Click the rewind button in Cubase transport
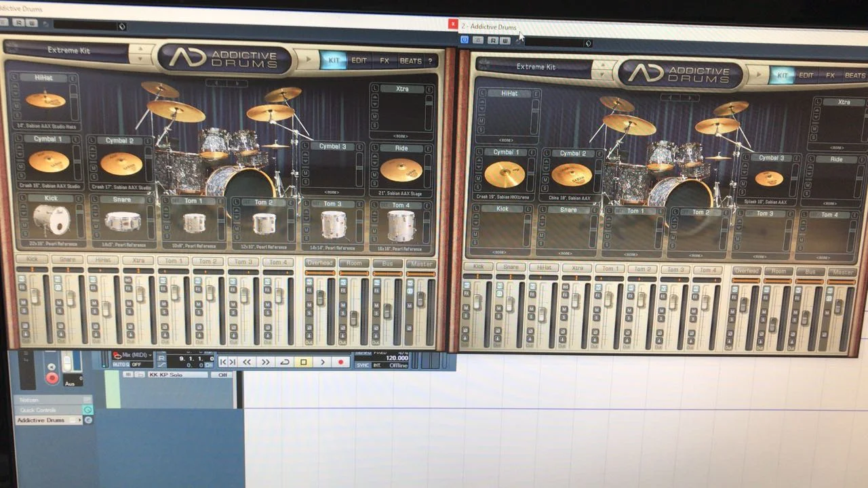868x488 pixels. [x=247, y=362]
